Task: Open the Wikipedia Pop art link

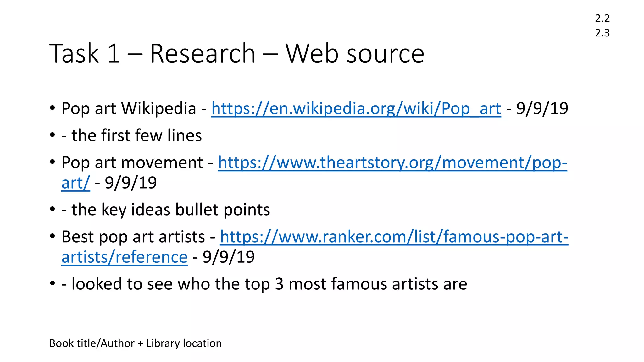Action: pos(356,109)
